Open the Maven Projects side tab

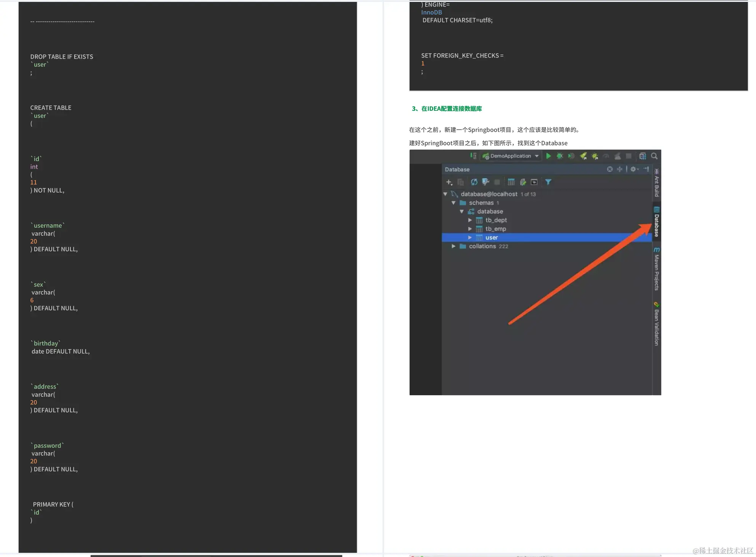pyautogui.click(x=656, y=270)
